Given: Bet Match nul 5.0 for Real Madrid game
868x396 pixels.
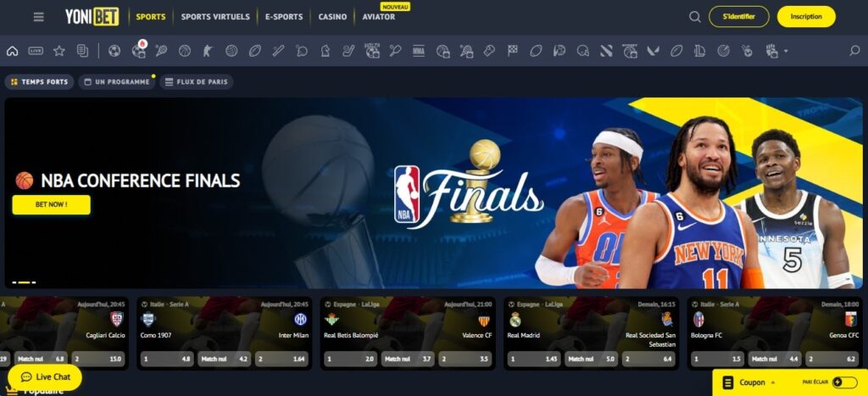Looking at the screenshot, I should [x=591, y=359].
